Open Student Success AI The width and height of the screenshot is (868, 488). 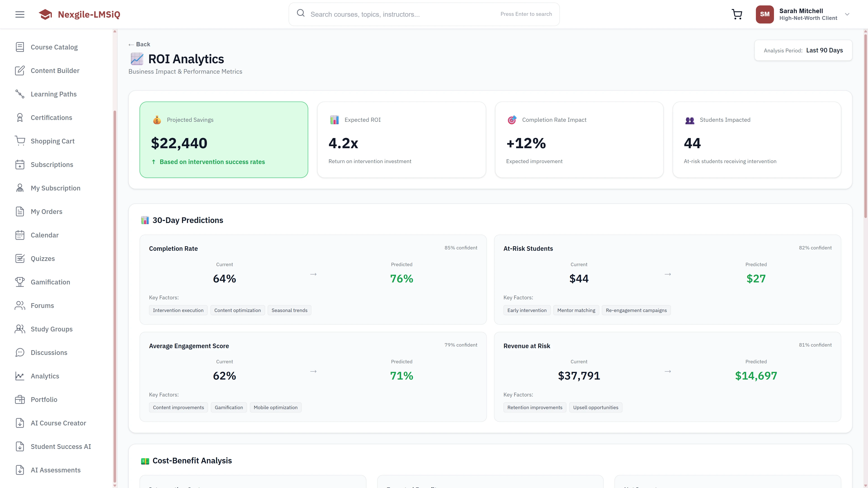pos(60,446)
